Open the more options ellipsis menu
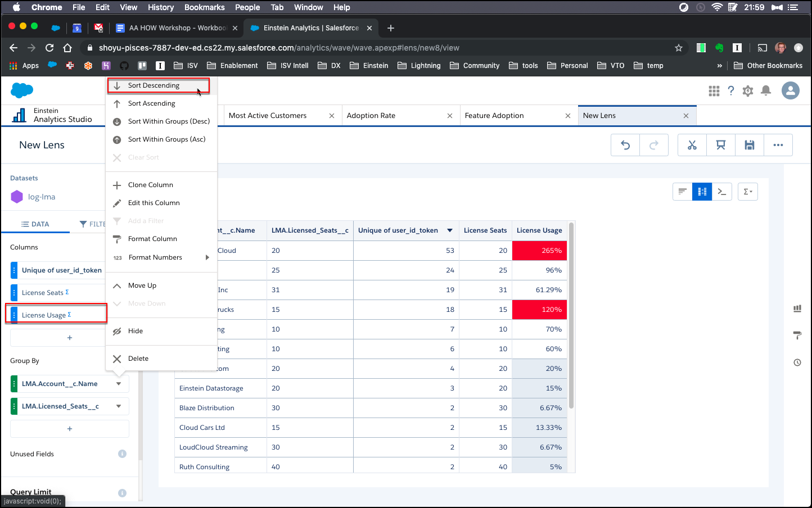This screenshot has height=508, width=812. point(778,145)
